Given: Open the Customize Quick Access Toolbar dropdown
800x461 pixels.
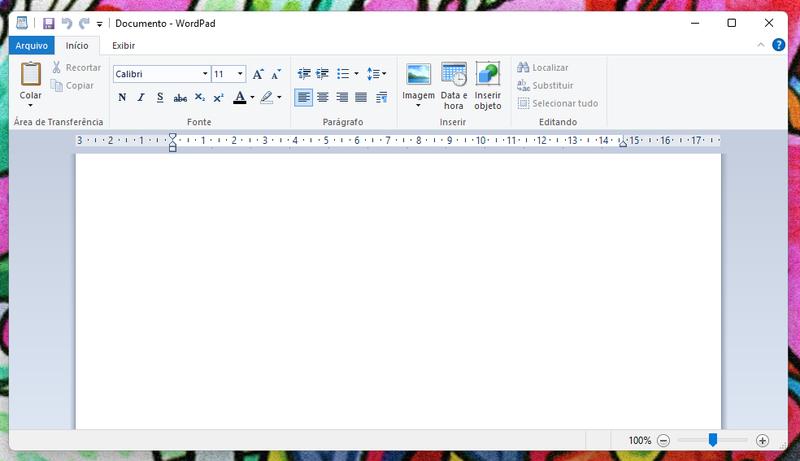Looking at the screenshot, I should [99, 24].
